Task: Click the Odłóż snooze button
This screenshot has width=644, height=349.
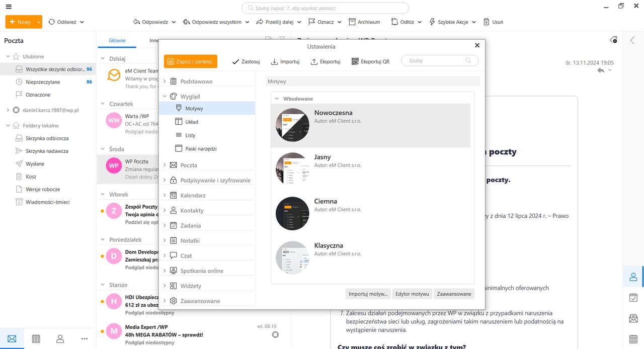Action: pos(403,22)
